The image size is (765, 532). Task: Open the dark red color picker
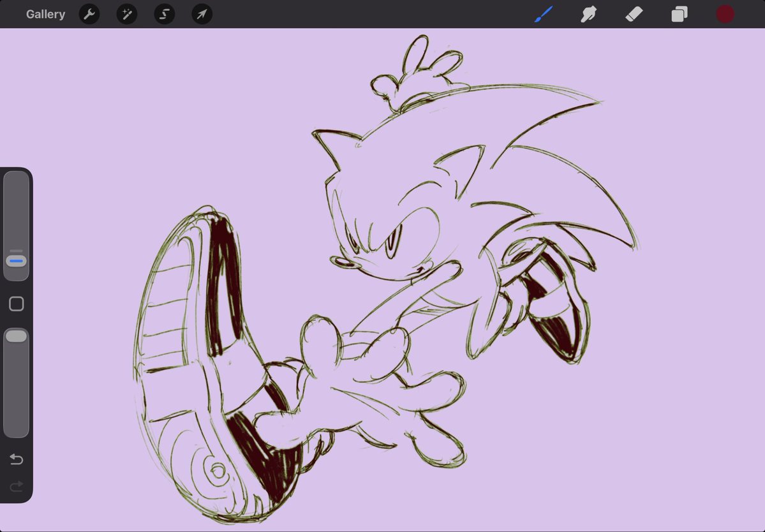tap(725, 14)
